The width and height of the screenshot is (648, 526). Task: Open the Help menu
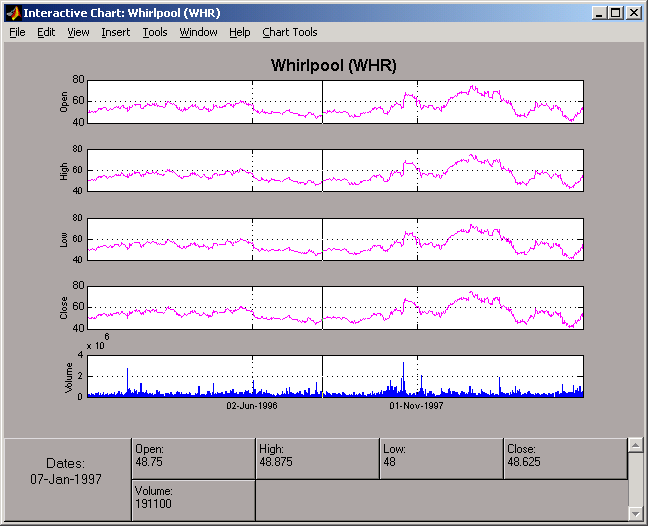click(x=240, y=32)
